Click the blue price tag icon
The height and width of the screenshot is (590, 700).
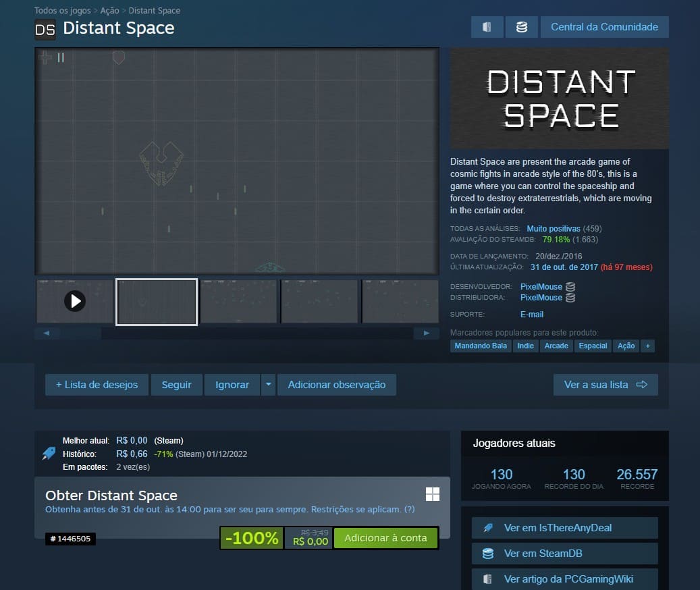[49, 454]
